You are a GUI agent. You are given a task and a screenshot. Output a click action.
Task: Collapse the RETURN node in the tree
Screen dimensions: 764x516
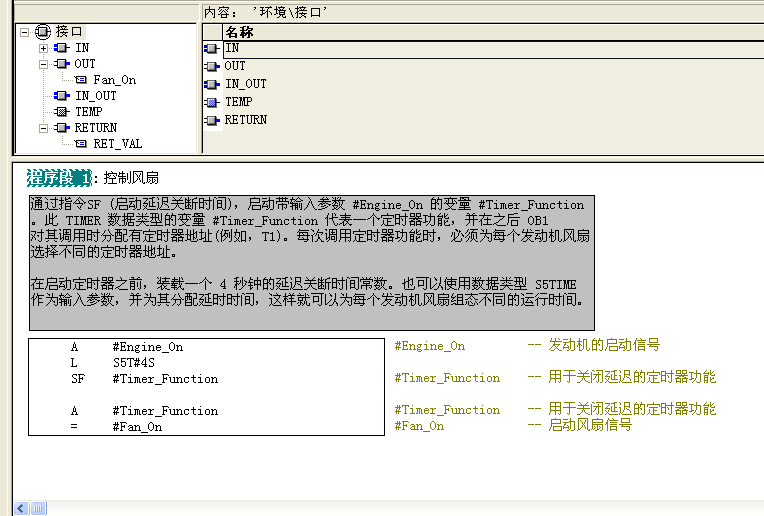(43, 128)
